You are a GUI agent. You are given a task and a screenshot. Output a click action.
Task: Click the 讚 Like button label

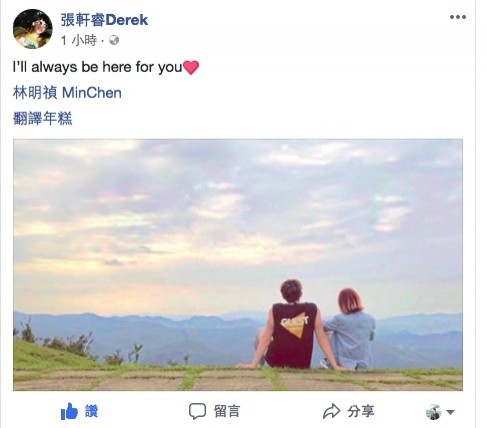(91, 411)
